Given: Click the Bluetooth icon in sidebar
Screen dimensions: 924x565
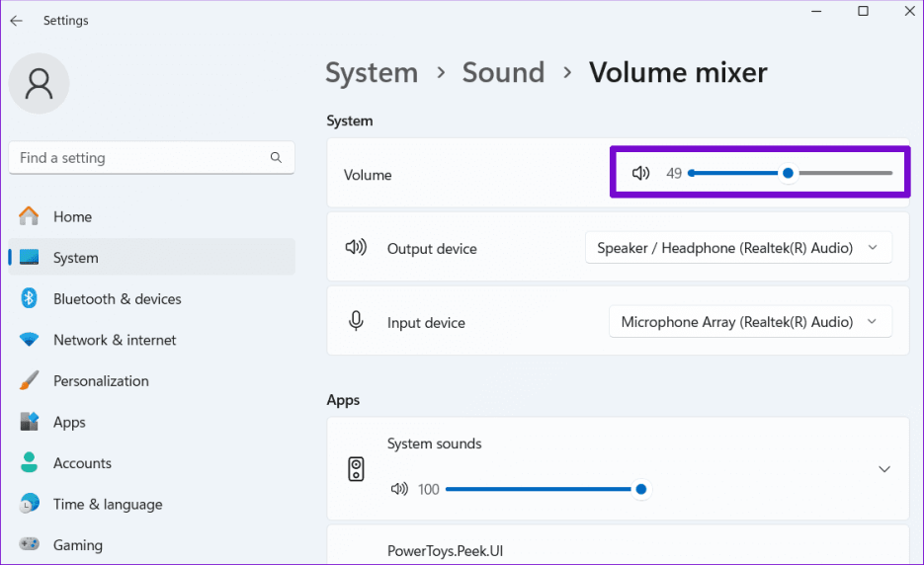Looking at the screenshot, I should click(30, 299).
